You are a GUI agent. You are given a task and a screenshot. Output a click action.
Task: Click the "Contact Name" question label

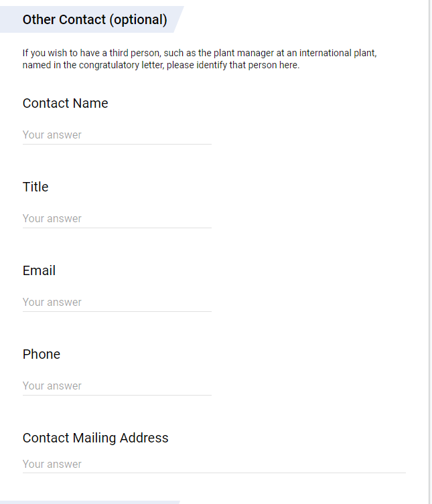pos(65,103)
